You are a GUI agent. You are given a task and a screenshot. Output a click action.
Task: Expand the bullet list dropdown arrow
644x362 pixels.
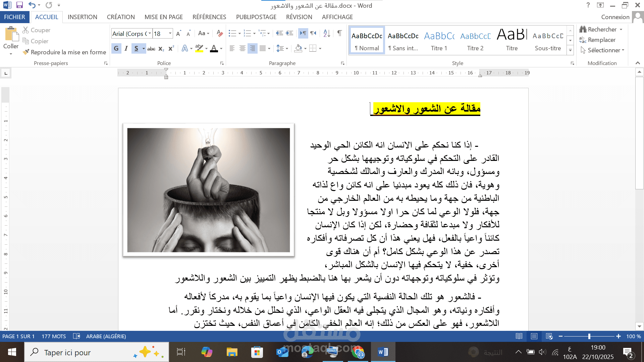click(239, 34)
